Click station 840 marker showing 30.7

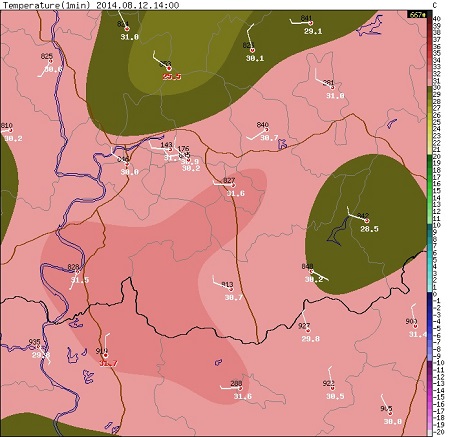pyautogui.click(x=266, y=130)
